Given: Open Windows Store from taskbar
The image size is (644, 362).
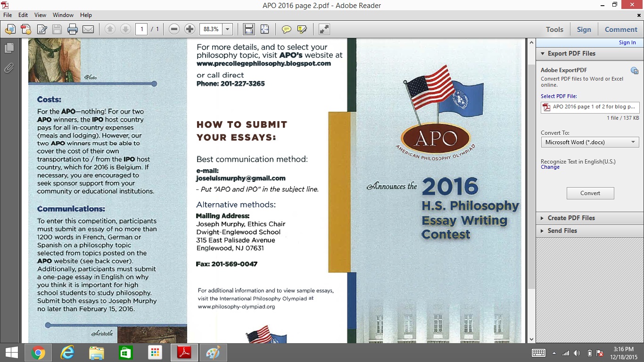Looking at the screenshot, I should tap(126, 353).
